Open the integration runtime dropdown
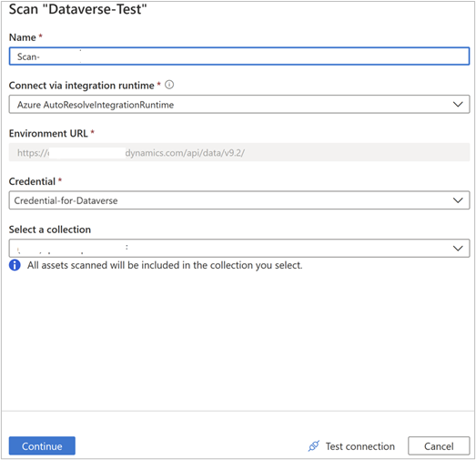The width and height of the screenshot is (476, 460). (239, 104)
